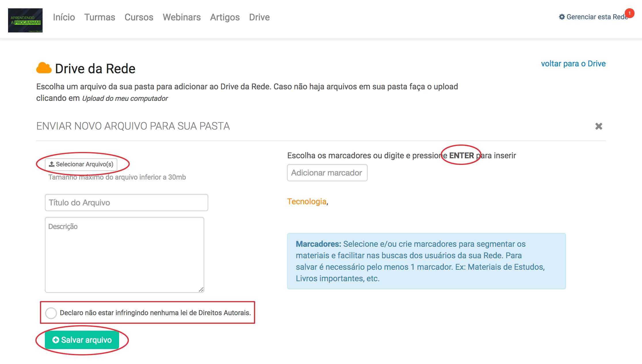Screen dimensions: 642x364
Task: Click the gear icon beside Gerenciar
Action: [562, 17]
